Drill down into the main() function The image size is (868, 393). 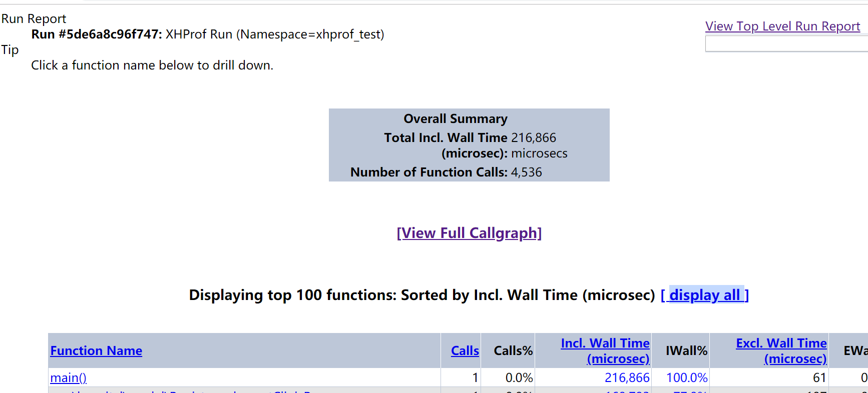68,377
